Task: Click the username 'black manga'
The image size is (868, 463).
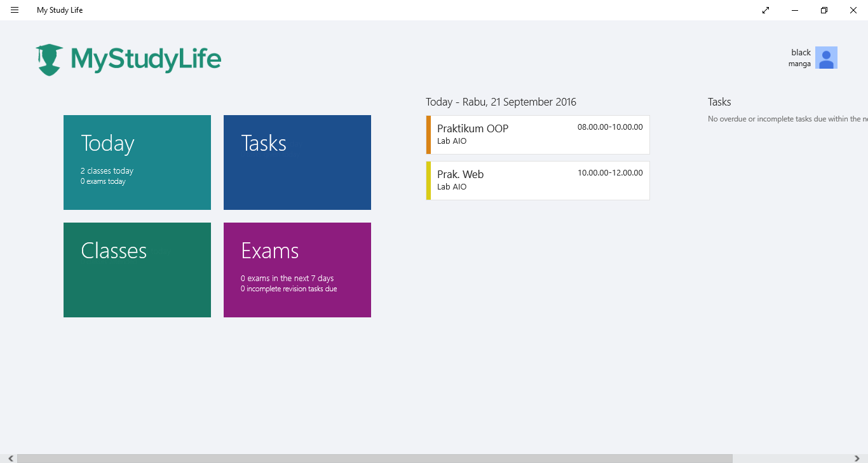Action: 800,58
